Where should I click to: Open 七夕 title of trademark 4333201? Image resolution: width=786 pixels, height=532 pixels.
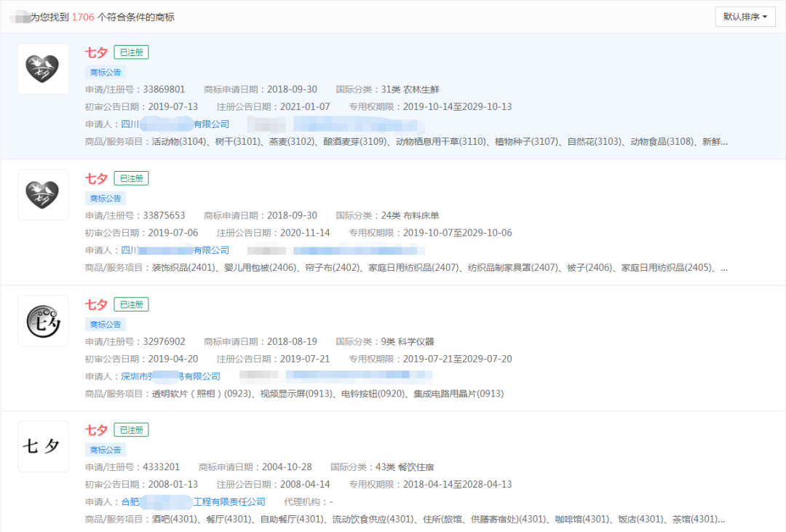pyautogui.click(x=96, y=430)
